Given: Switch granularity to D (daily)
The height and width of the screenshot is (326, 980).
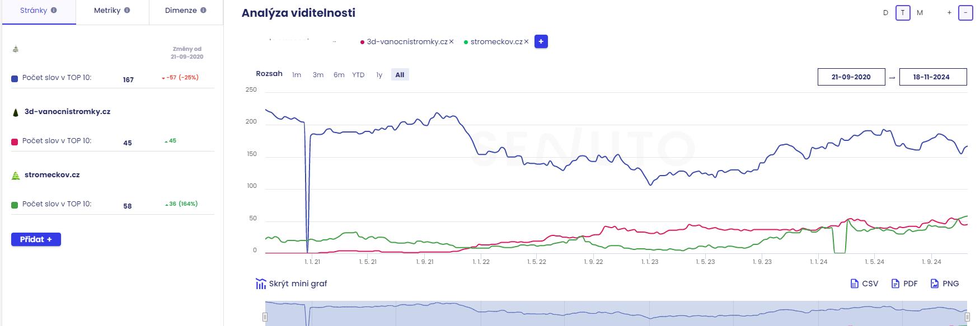Looking at the screenshot, I should 885,12.
